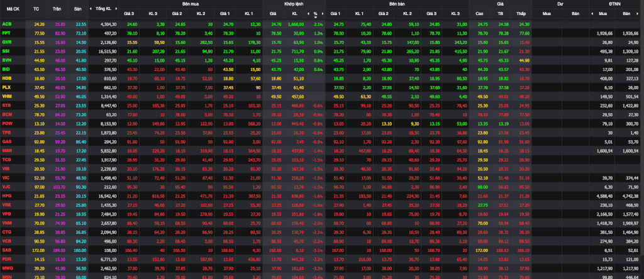Open the MWG ticker symbol
Viewport: 644px width, 279px height.
pos(7,268)
